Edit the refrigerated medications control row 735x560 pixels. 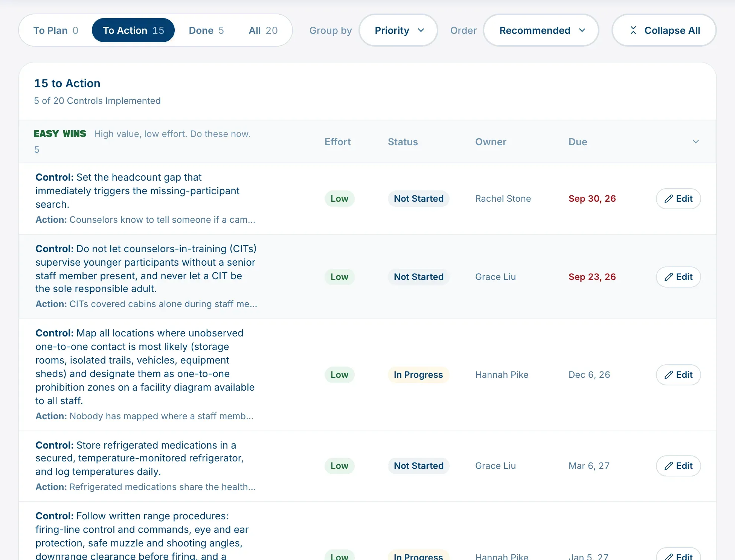coord(678,466)
